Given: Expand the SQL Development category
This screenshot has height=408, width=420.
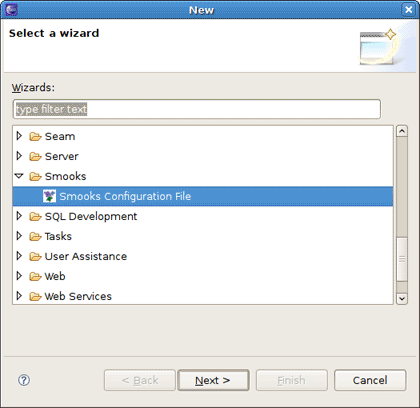Looking at the screenshot, I should (19, 216).
